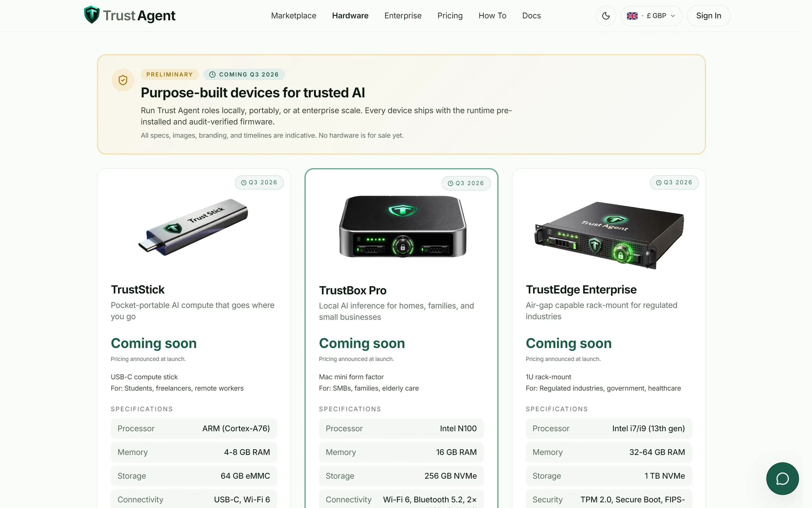Click the USB-C compute stick text
The image size is (812, 508).
click(144, 377)
